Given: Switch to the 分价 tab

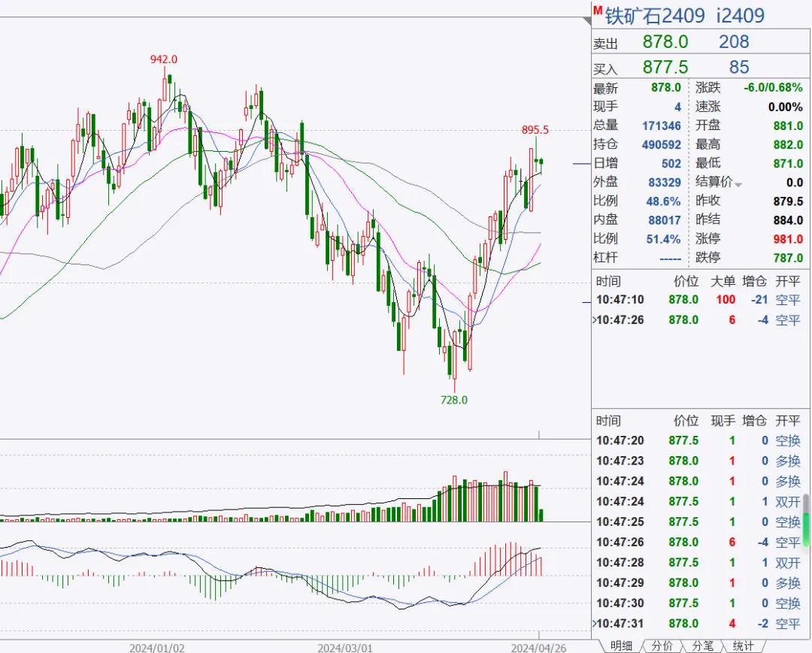Looking at the screenshot, I should pos(662,645).
